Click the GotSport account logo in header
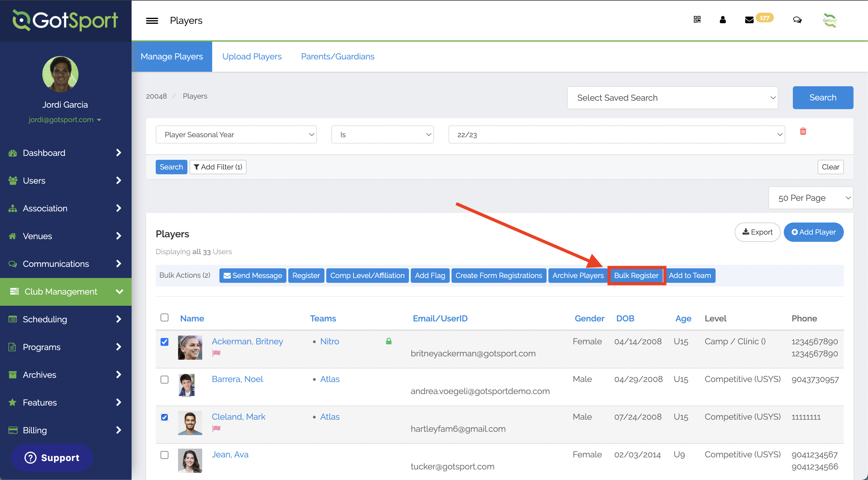The image size is (868, 480). coord(830,21)
